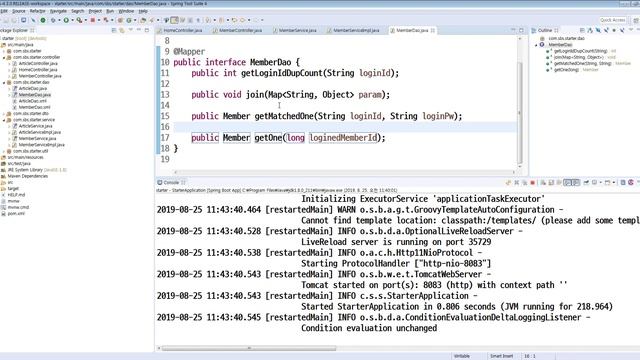Open the Package Explorer View Menu triangle
Viewport: 640px width, 360px height.
[131, 30]
